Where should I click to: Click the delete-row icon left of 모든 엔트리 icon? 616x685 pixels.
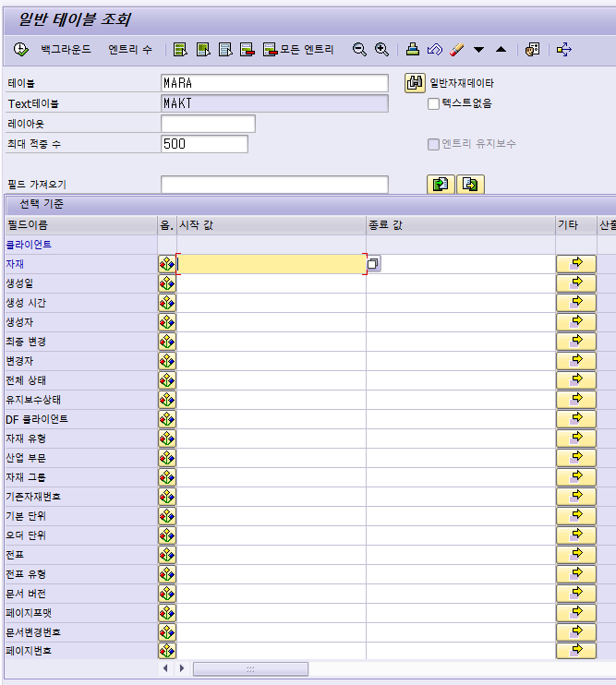tap(248, 49)
